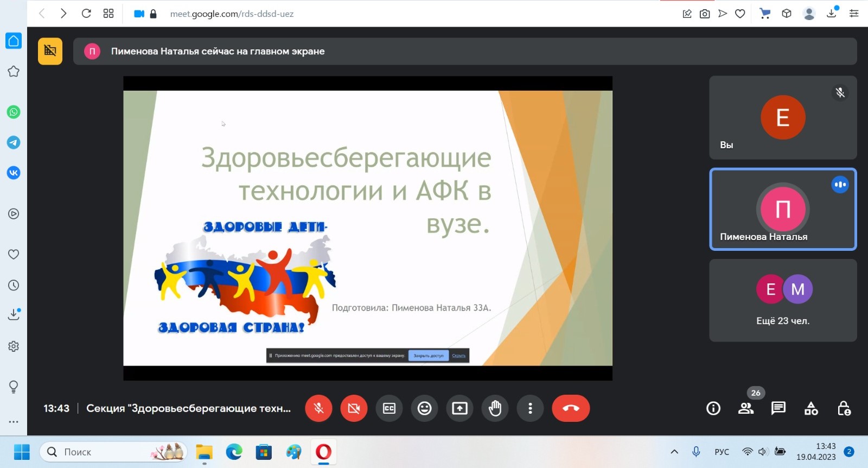Open sidebar heart favorites icon
The image size is (868, 468).
pos(14,254)
